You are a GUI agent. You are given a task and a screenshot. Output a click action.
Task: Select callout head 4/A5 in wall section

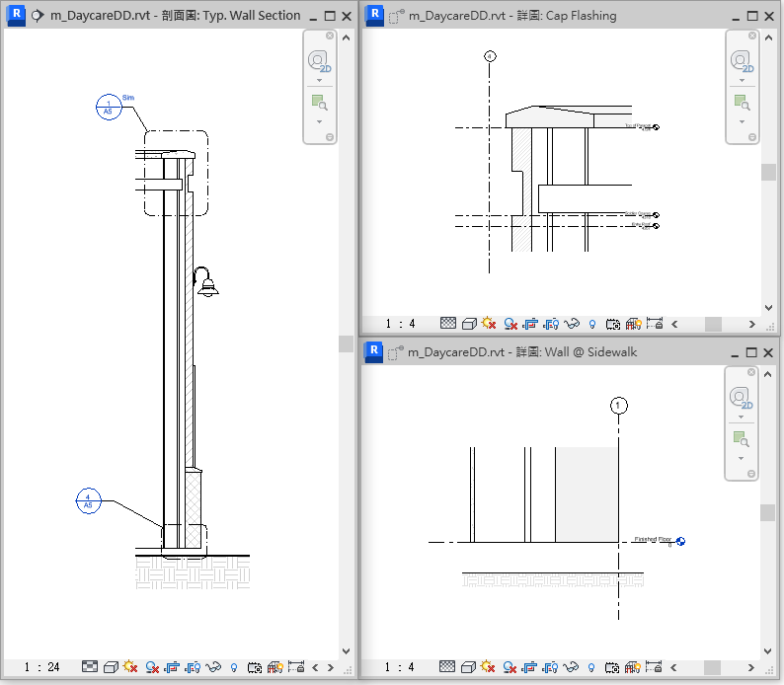point(88,500)
